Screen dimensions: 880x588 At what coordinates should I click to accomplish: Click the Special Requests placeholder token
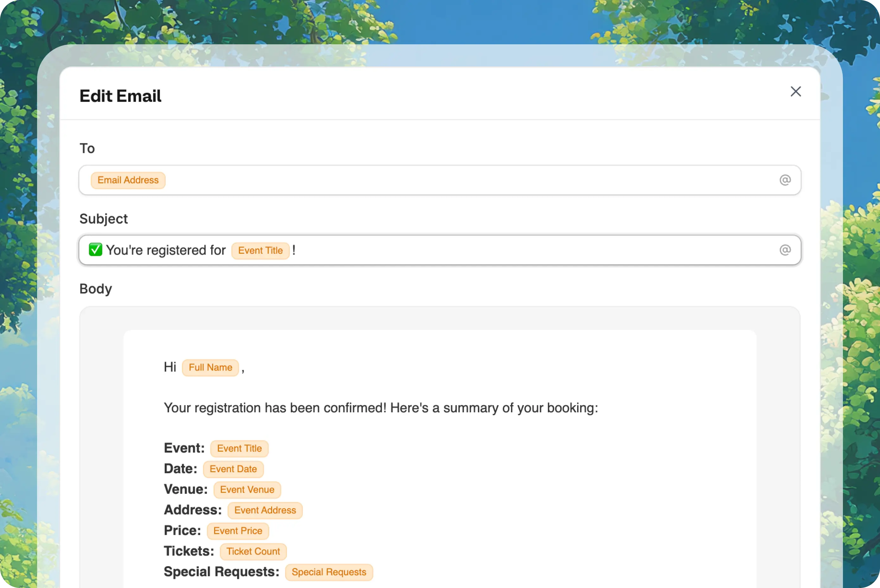[329, 572]
